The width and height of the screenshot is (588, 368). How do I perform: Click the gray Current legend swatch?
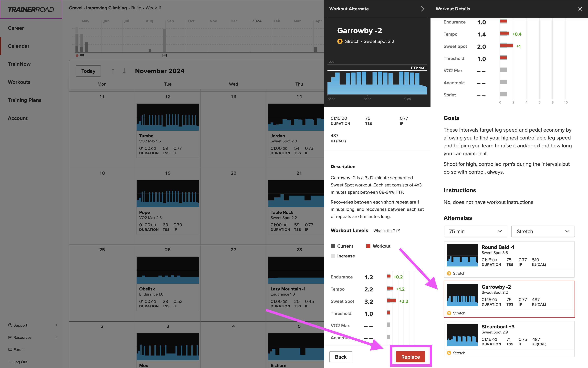pos(333,246)
